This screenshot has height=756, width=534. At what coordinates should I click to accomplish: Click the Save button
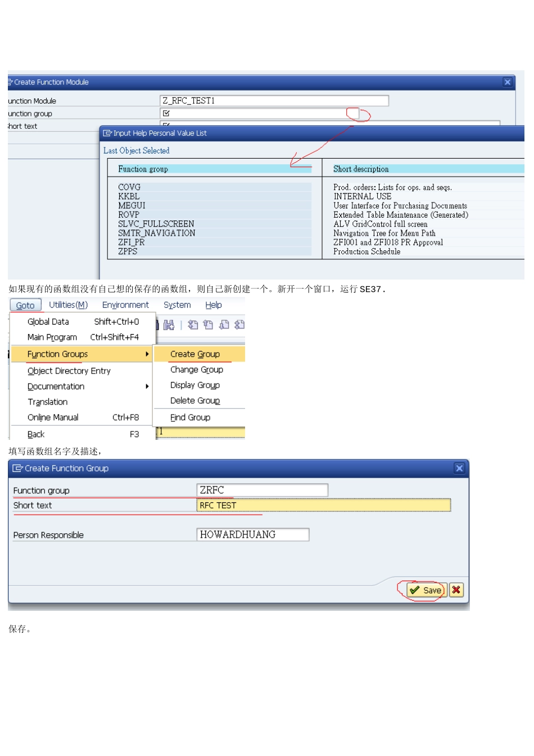[427, 590]
